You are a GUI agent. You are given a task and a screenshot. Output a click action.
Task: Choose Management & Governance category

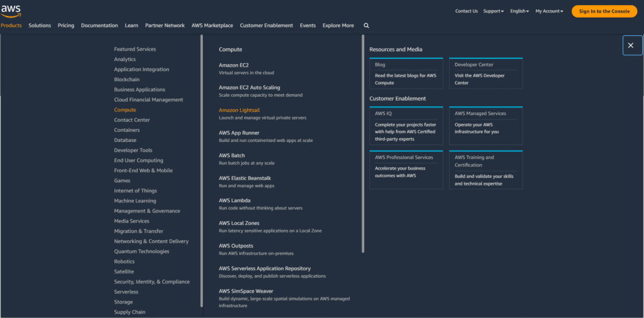click(147, 211)
